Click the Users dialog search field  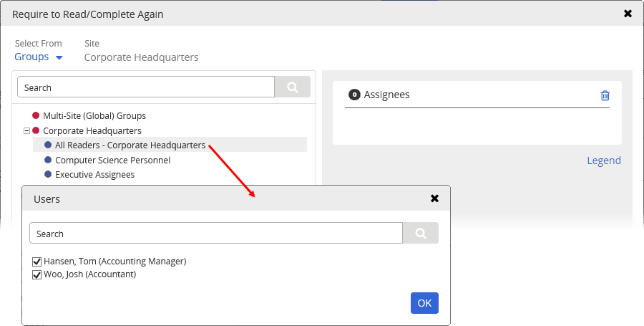point(216,233)
